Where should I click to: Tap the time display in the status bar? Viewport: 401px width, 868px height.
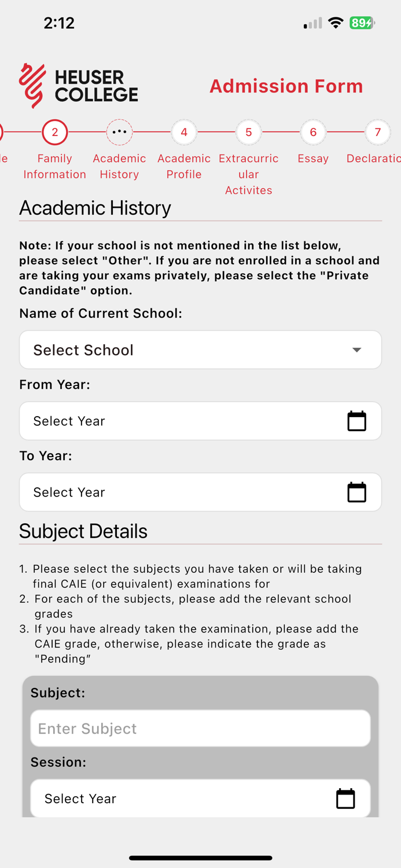[x=59, y=23]
